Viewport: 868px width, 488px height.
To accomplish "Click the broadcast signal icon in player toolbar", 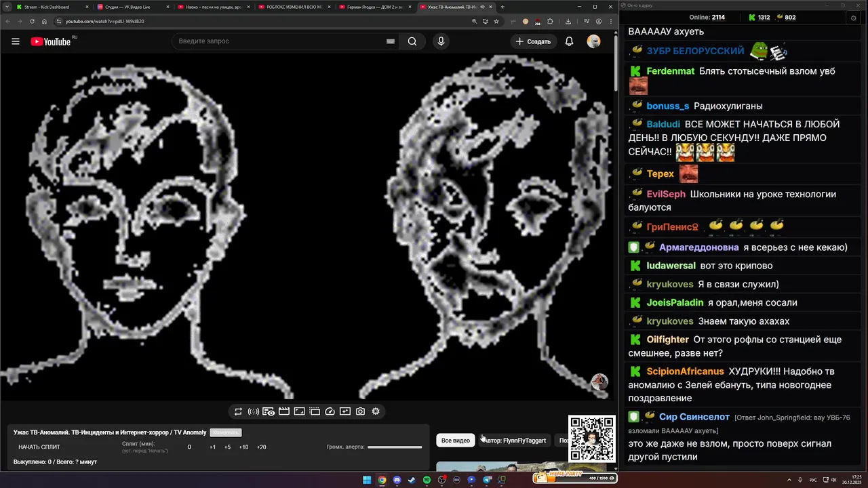I will click(253, 411).
